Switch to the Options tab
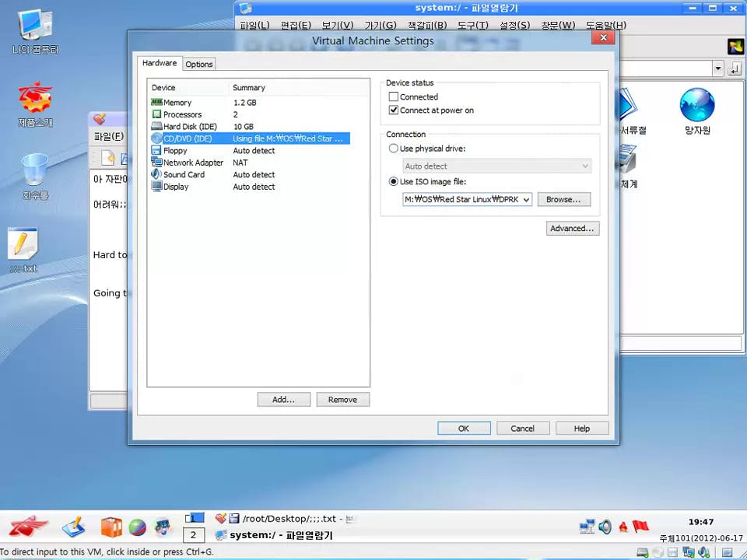This screenshot has height=560, width=747. coord(199,64)
